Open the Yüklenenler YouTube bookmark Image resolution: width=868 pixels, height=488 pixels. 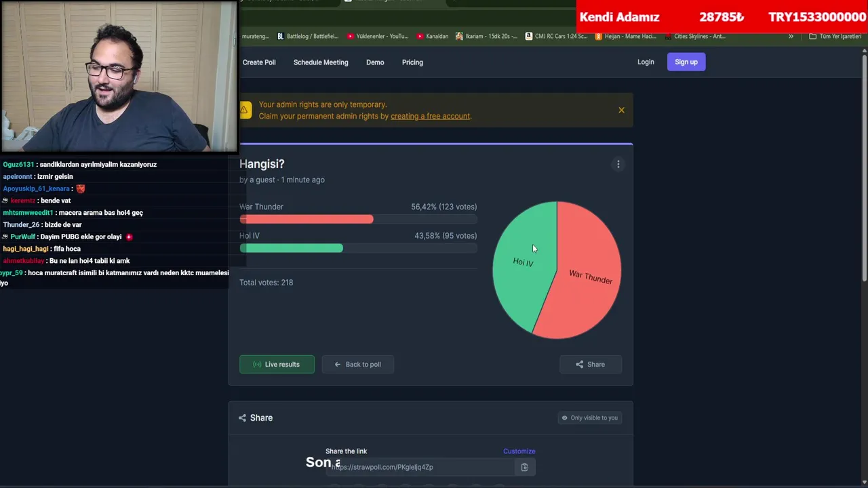point(378,36)
